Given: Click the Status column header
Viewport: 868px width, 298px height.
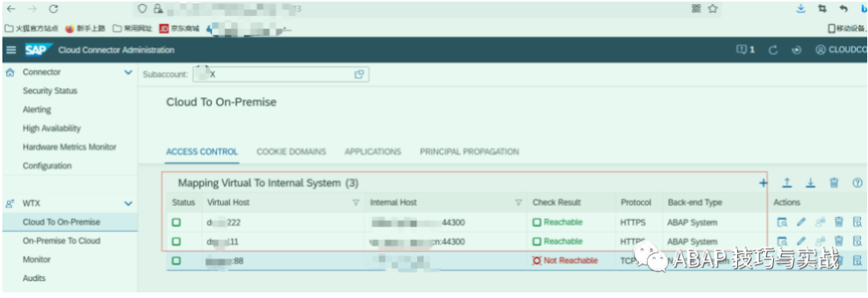Looking at the screenshot, I should tap(183, 202).
